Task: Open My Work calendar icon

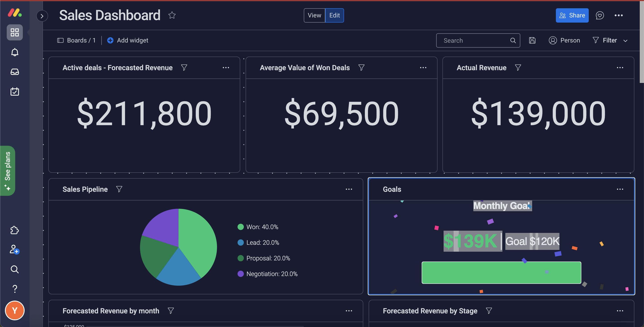Action: pyautogui.click(x=15, y=91)
